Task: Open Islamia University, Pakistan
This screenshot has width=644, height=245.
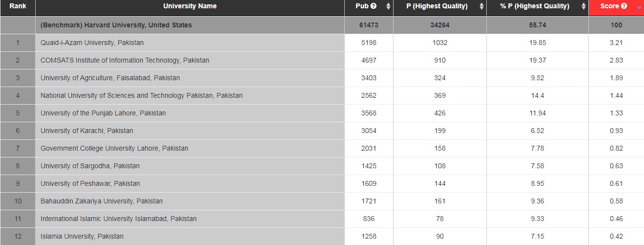Action: [82, 236]
